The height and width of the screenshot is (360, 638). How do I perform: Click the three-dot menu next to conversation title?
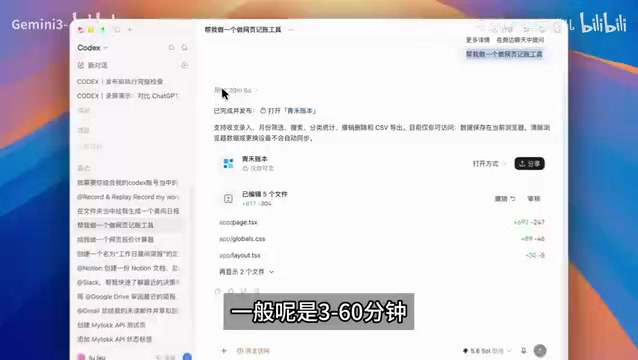pyautogui.click(x=291, y=30)
